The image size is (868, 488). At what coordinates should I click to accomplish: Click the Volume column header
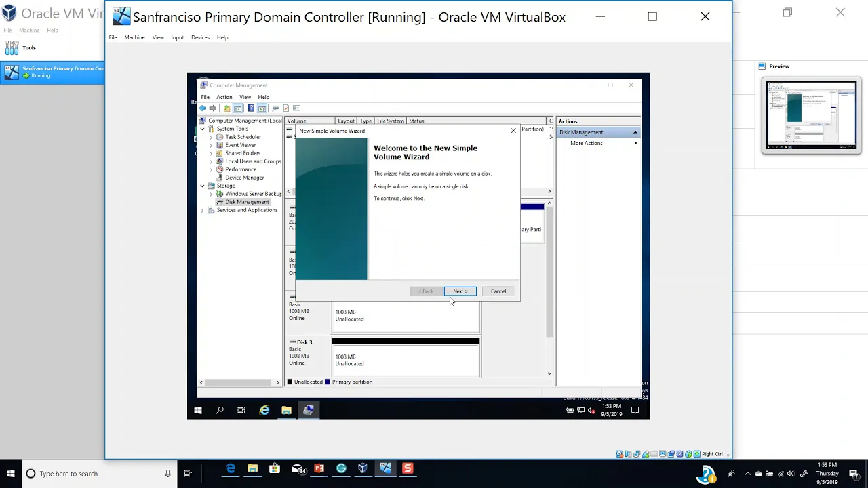tap(310, 121)
